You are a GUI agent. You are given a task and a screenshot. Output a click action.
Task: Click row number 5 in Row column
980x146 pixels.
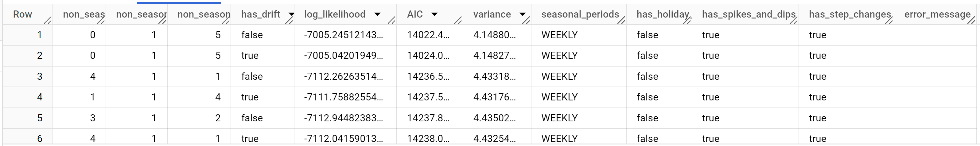(40, 118)
